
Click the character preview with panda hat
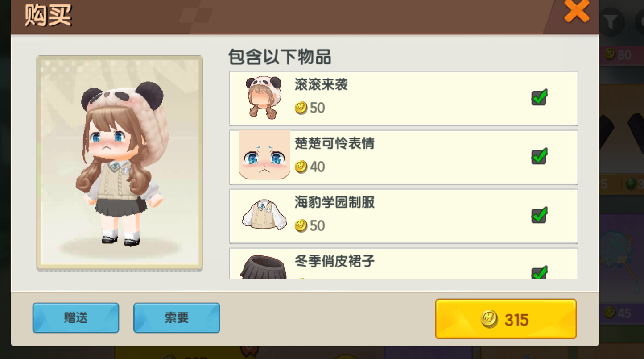(x=120, y=163)
